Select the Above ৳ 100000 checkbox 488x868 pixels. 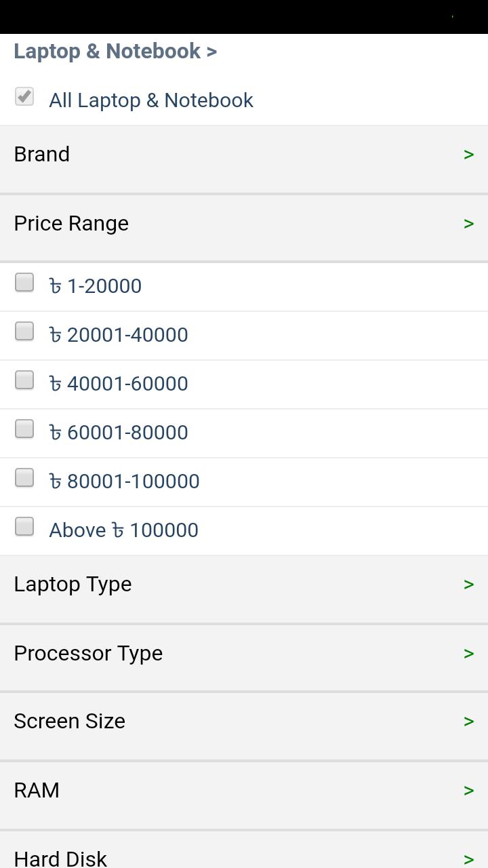coord(24,526)
